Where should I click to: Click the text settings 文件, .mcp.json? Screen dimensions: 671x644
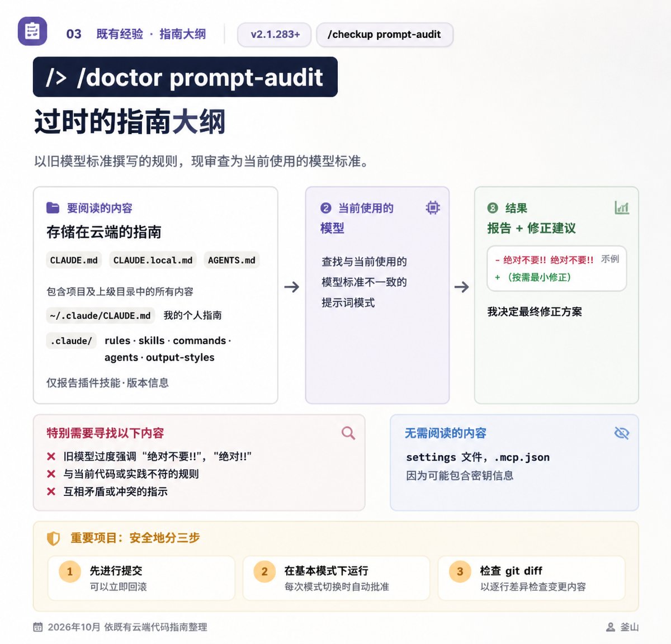pos(478,457)
